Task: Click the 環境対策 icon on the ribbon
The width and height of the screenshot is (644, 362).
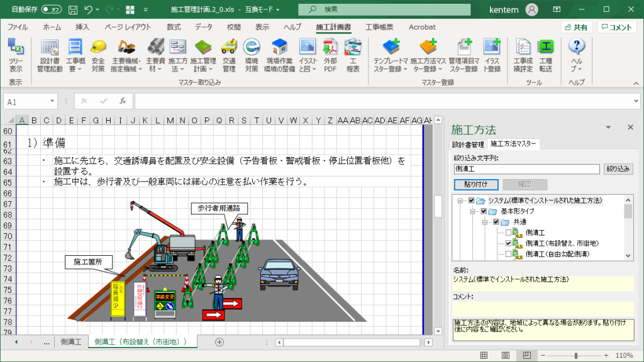Action: tap(250, 57)
